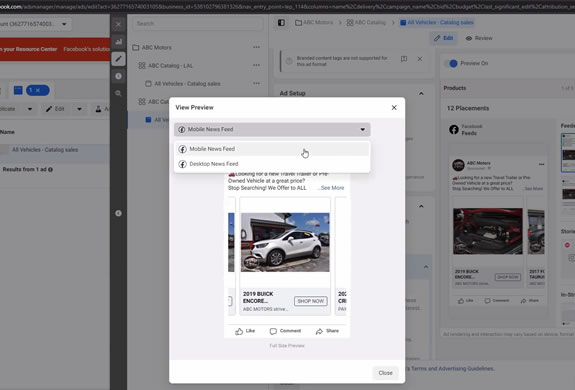The height and width of the screenshot is (390, 575).
Task: Remove the 1 selected filter chip
Action: 38,90
